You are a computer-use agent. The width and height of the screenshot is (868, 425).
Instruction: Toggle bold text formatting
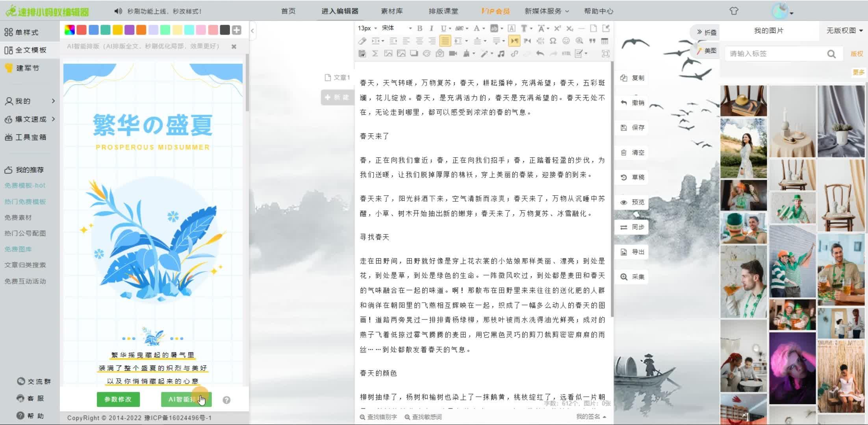click(x=419, y=28)
